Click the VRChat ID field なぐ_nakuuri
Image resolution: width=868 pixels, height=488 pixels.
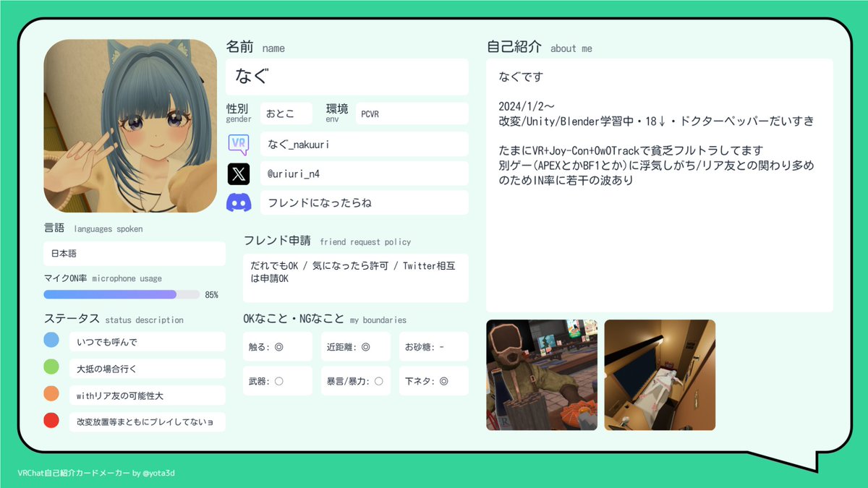(x=365, y=145)
